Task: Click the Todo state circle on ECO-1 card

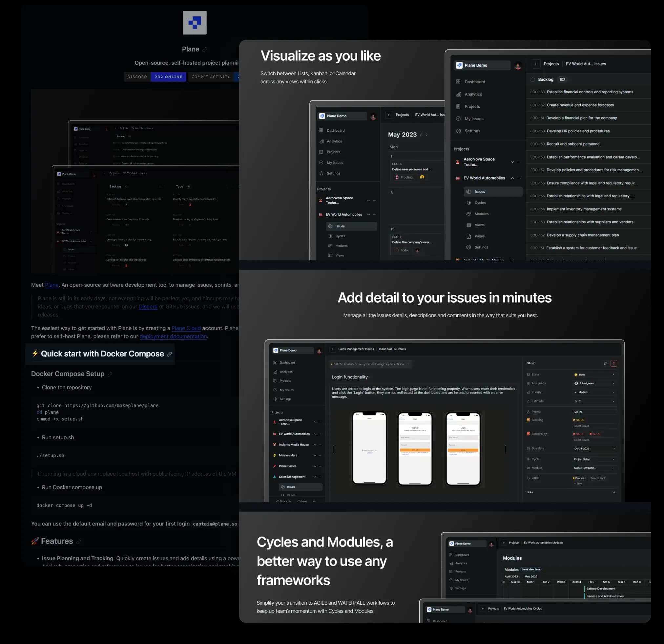Action: (396, 250)
